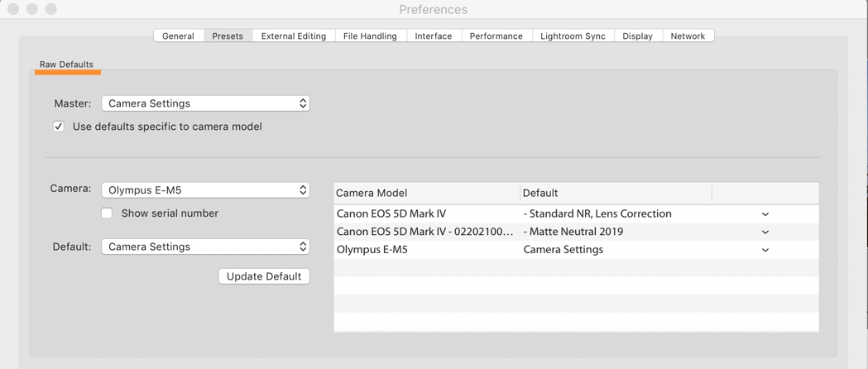Viewport: 868px width, 369px height.
Task: Open the Lightroom Sync tab
Action: [573, 36]
